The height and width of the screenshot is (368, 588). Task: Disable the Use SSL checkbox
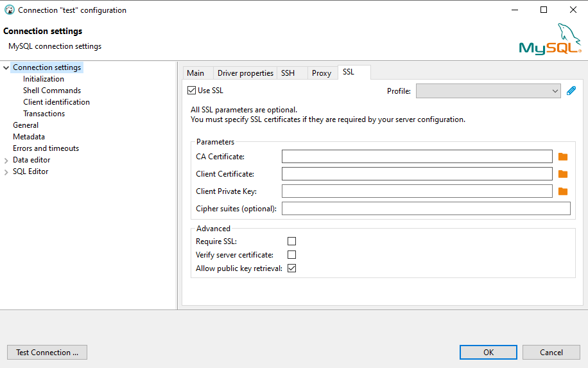[192, 91]
